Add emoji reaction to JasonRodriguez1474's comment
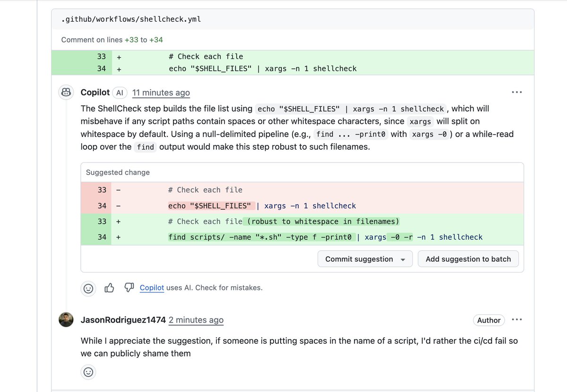 [x=88, y=372]
